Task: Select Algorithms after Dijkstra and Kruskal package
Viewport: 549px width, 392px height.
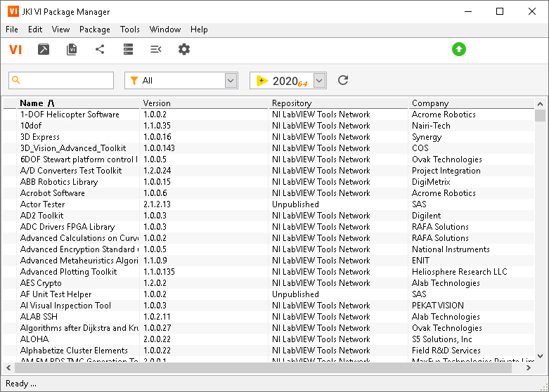Action: (x=269, y=327)
